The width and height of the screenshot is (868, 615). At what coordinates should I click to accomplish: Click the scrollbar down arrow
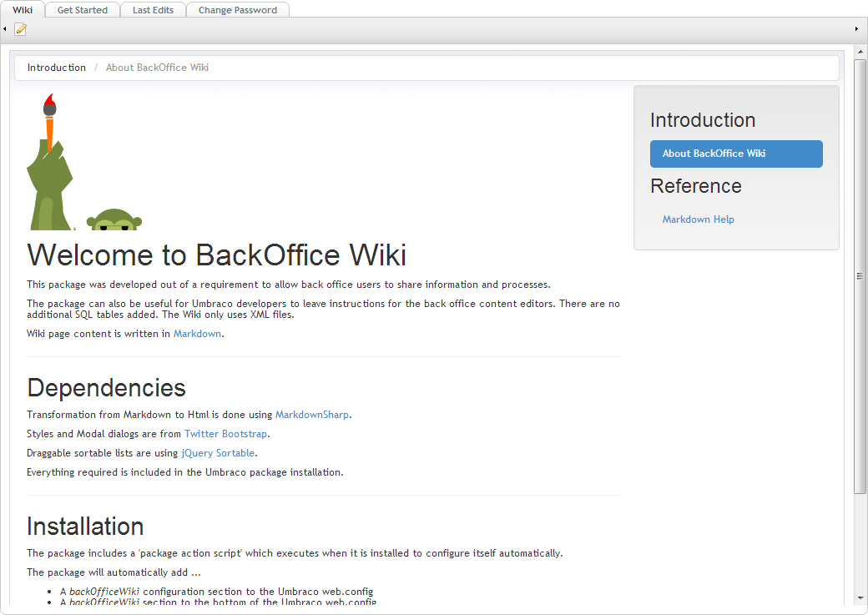click(860, 597)
